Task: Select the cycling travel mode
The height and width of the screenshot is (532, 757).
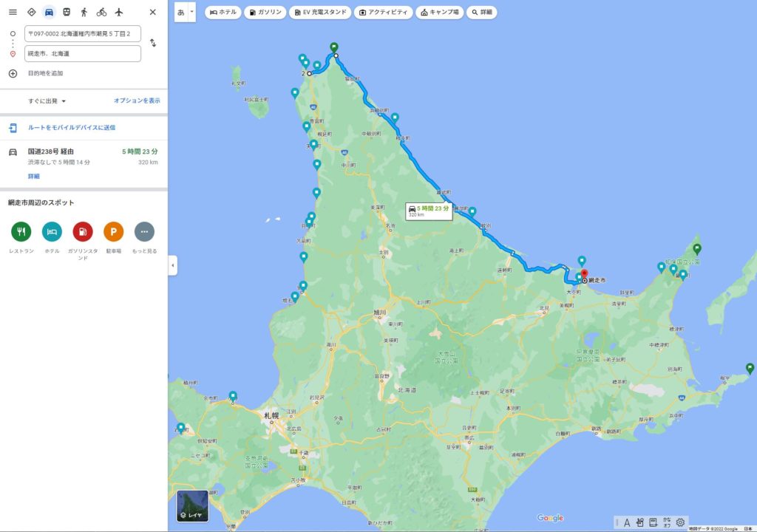Action: [x=102, y=12]
